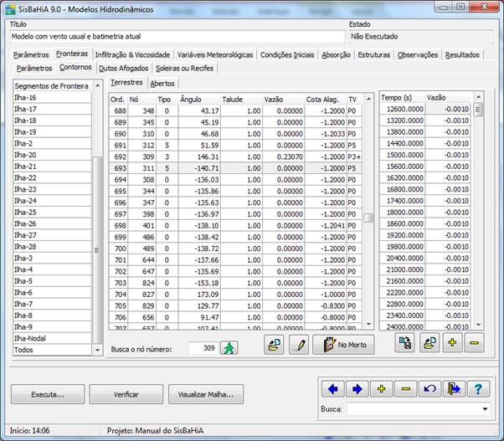Click the Tempo cell 18000.0000
The width and height of the screenshot is (504, 441).
(x=402, y=212)
